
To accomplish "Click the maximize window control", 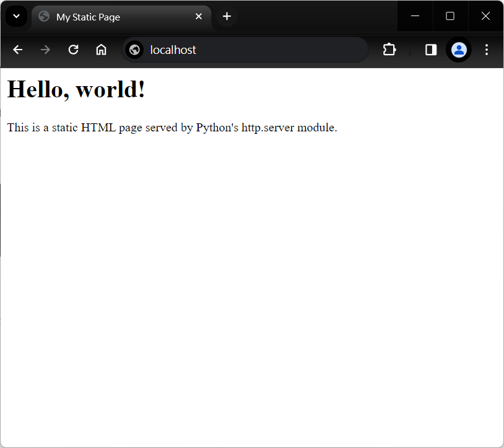I will (450, 16).
